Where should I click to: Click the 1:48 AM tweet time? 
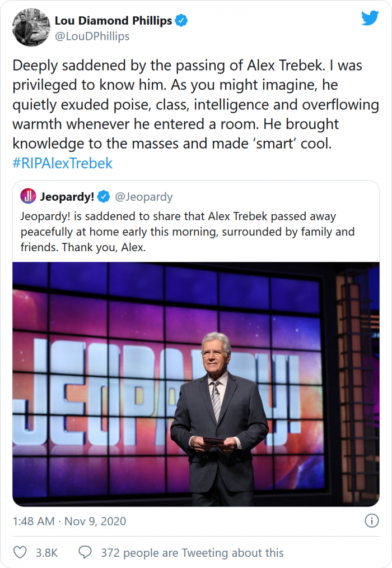34,521
